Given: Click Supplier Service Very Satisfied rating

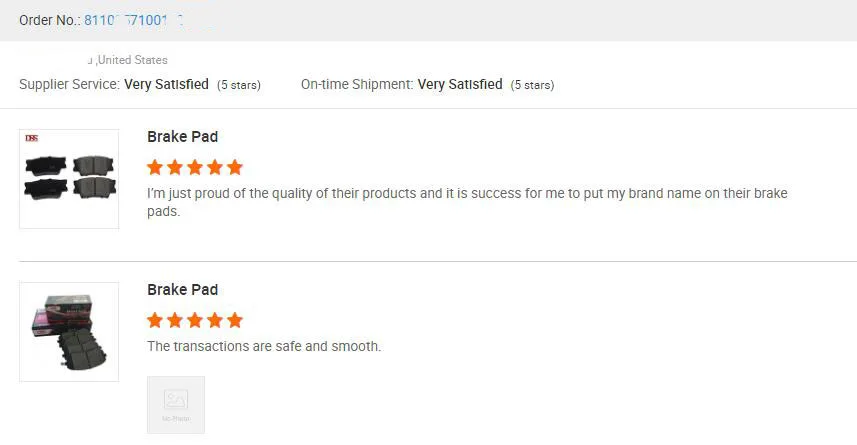Looking at the screenshot, I should tap(166, 85).
